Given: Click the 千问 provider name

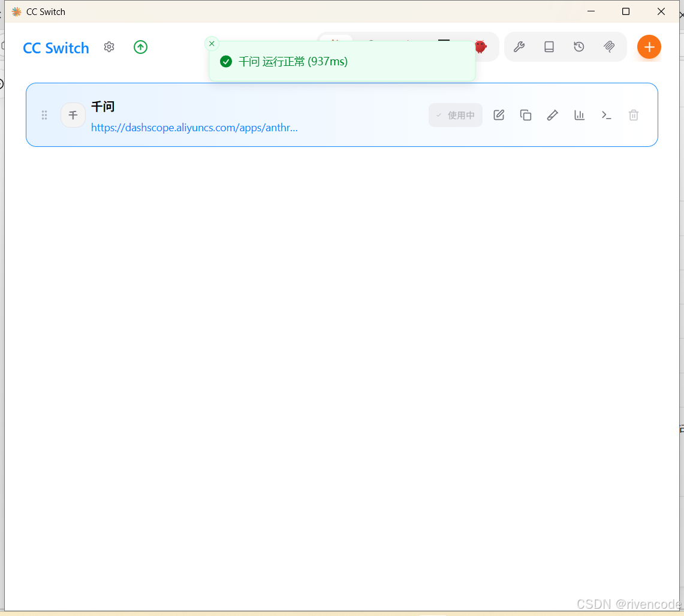Looking at the screenshot, I should [x=103, y=107].
